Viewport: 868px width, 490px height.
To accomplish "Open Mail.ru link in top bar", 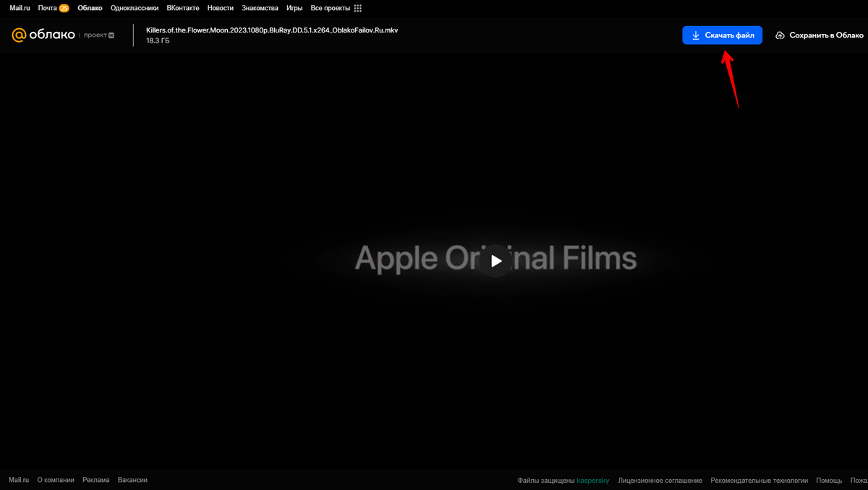I will click(20, 8).
